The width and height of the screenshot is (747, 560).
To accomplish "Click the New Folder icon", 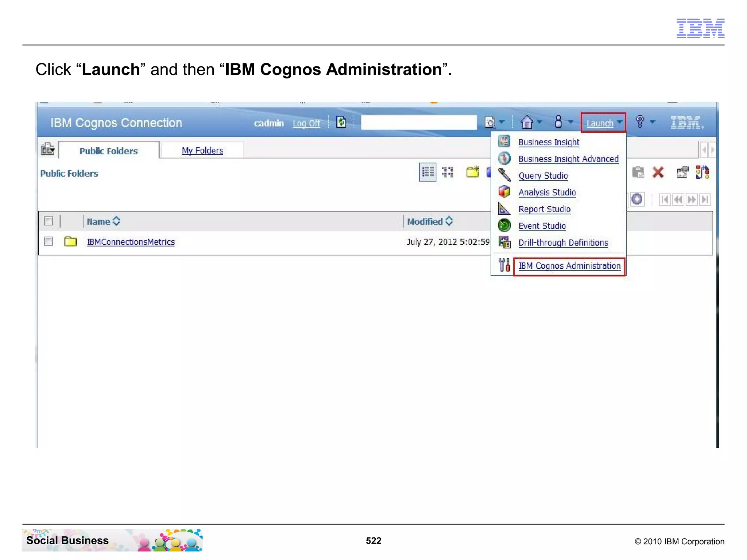I will (x=473, y=172).
